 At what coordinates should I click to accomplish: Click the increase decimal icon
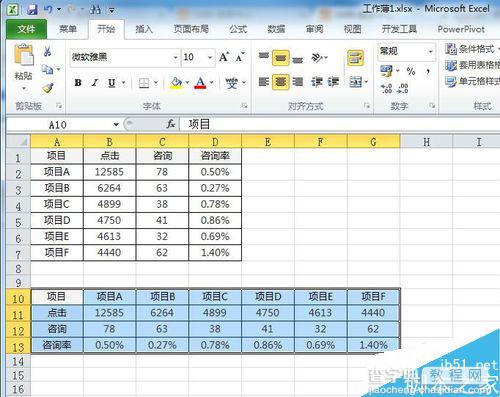[387, 88]
